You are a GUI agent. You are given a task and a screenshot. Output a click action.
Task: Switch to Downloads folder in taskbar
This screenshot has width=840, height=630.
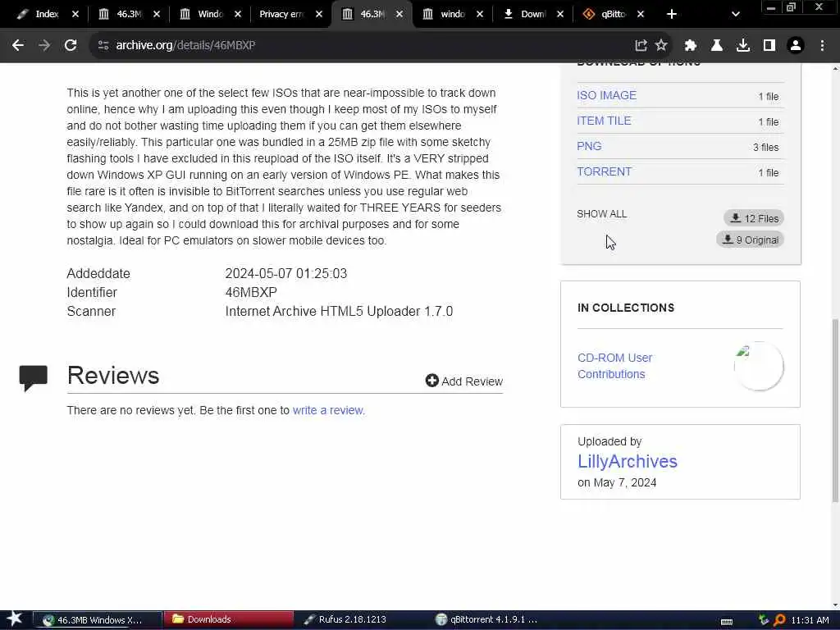229,620
